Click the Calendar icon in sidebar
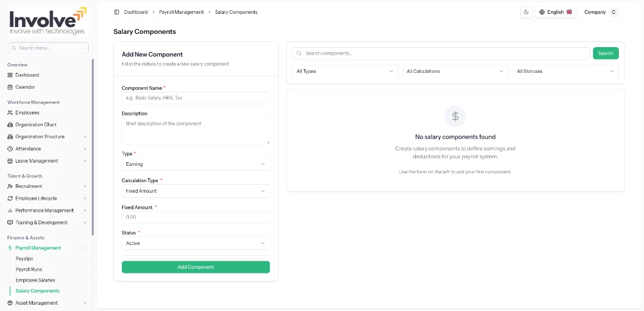This screenshot has width=644, height=311. point(10,87)
